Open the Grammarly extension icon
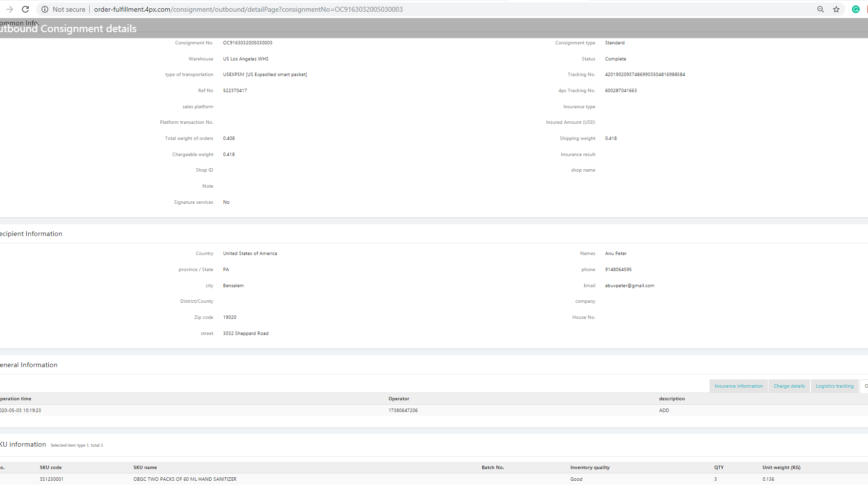Image resolution: width=868 pixels, height=491 pixels. [855, 9]
